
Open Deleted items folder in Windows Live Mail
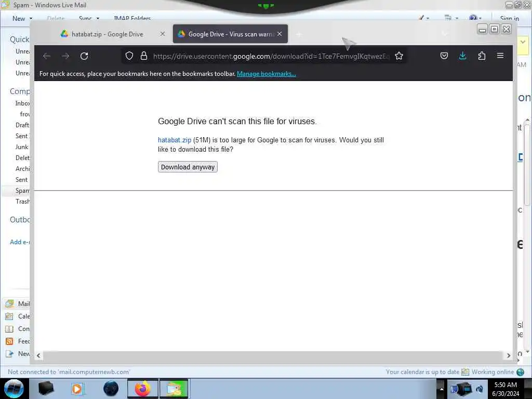22,158
